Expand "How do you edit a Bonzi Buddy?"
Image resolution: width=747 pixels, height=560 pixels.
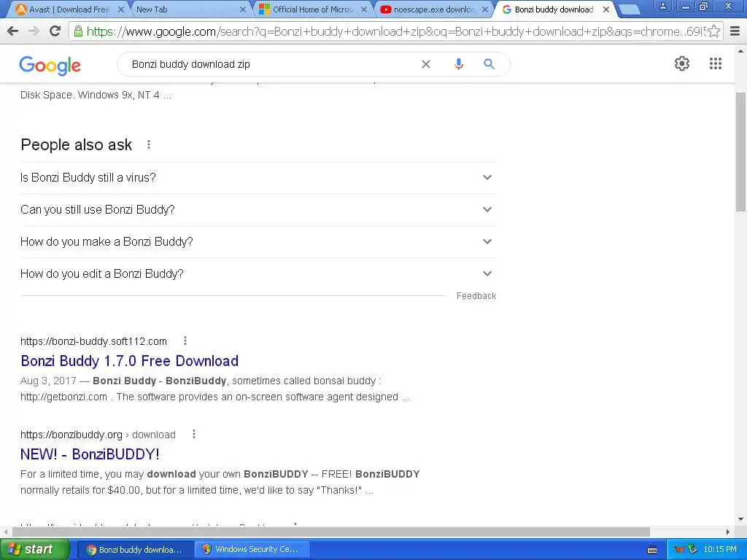tap(258, 274)
